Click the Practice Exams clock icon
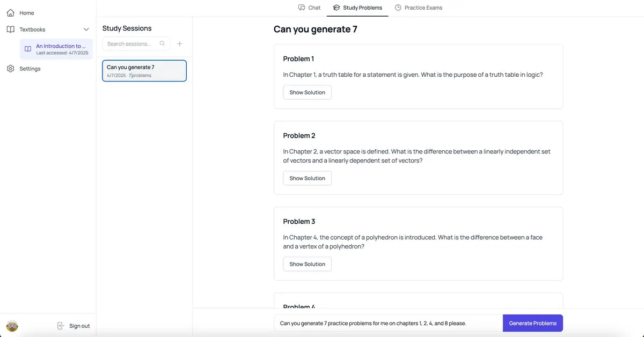Screen dimensions: 644x337 (398, 8)
